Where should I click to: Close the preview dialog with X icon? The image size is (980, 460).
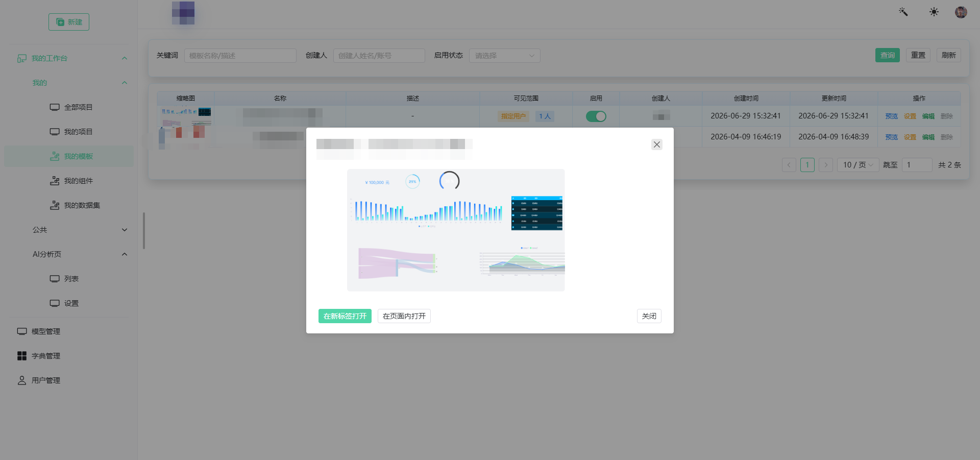tap(657, 144)
